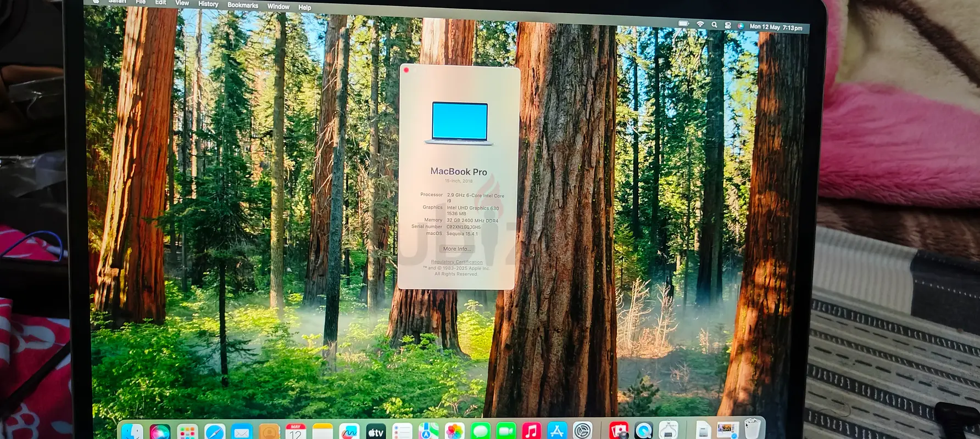This screenshot has height=439, width=980.
Task: Open Spotlight search magnifier
Action: (714, 25)
